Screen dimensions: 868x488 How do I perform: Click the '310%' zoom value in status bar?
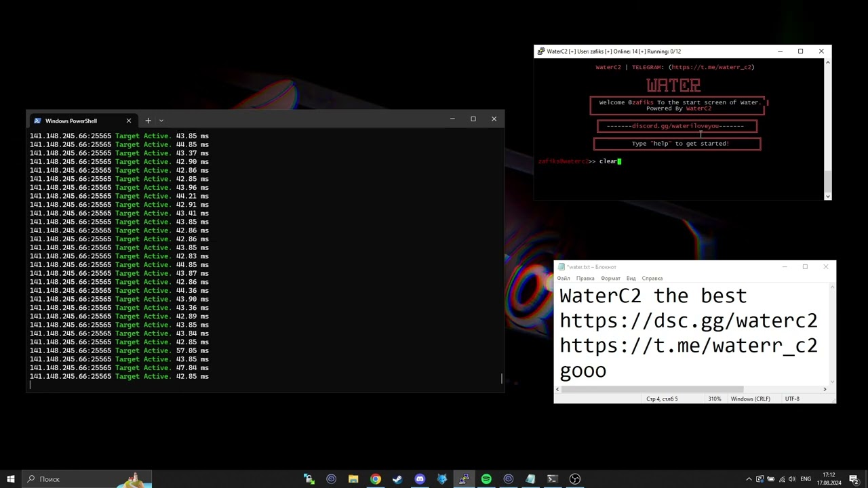pyautogui.click(x=715, y=399)
